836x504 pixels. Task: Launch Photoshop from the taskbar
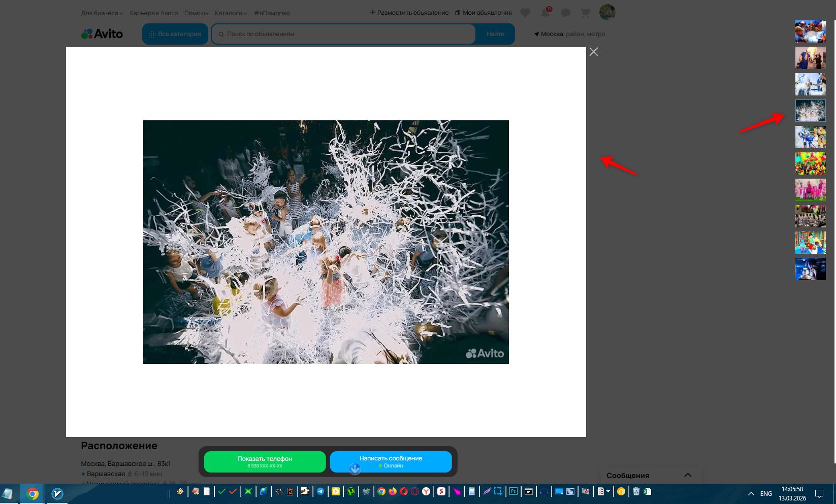pos(513,491)
